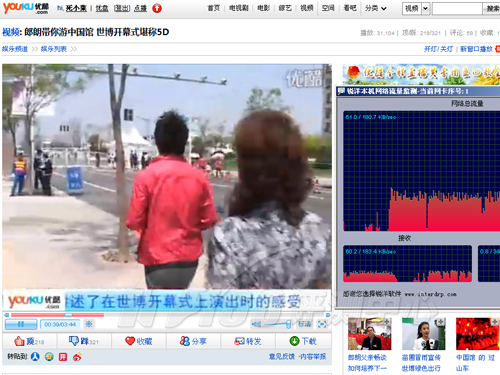Click the 标清 quality selector

[x=304, y=324]
